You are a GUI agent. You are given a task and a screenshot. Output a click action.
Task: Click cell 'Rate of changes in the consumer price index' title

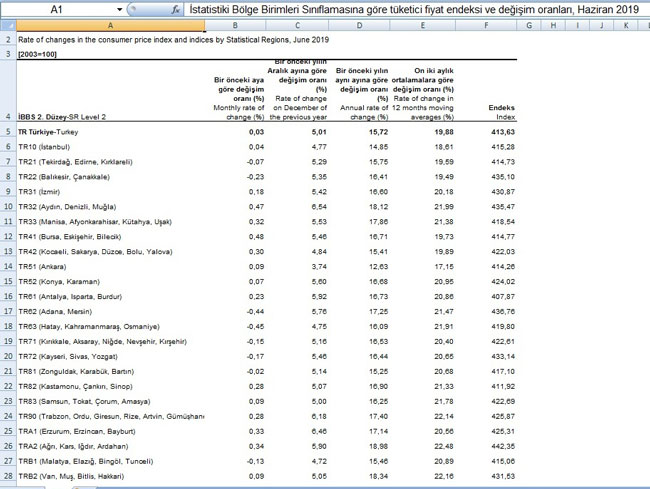[x=173, y=40]
